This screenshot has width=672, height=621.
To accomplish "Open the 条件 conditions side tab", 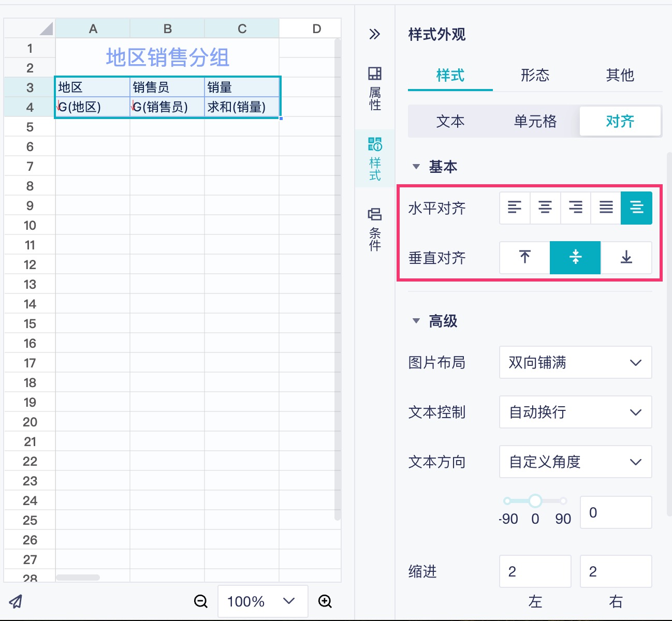I will [x=375, y=229].
